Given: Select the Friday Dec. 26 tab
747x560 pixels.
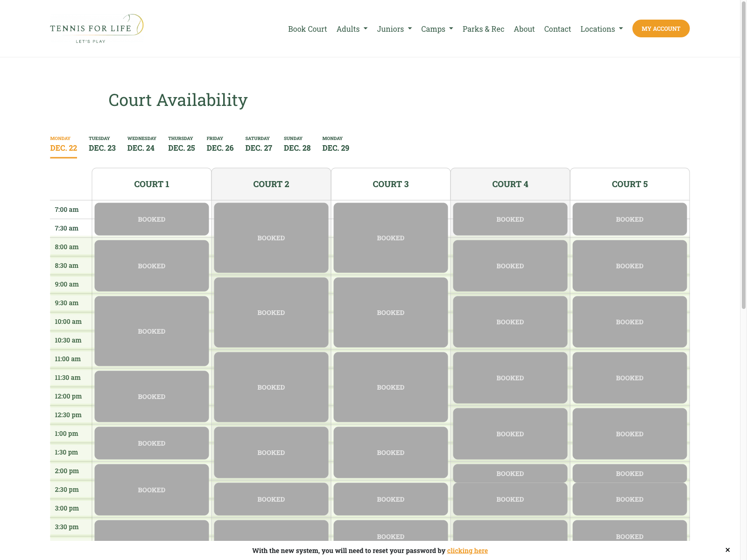Looking at the screenshot, I should click(x=220, y=144).
